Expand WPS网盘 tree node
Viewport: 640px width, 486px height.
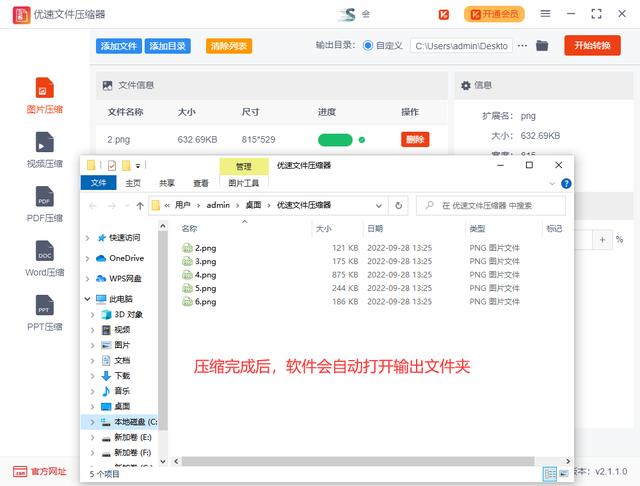tap(87, 279)
